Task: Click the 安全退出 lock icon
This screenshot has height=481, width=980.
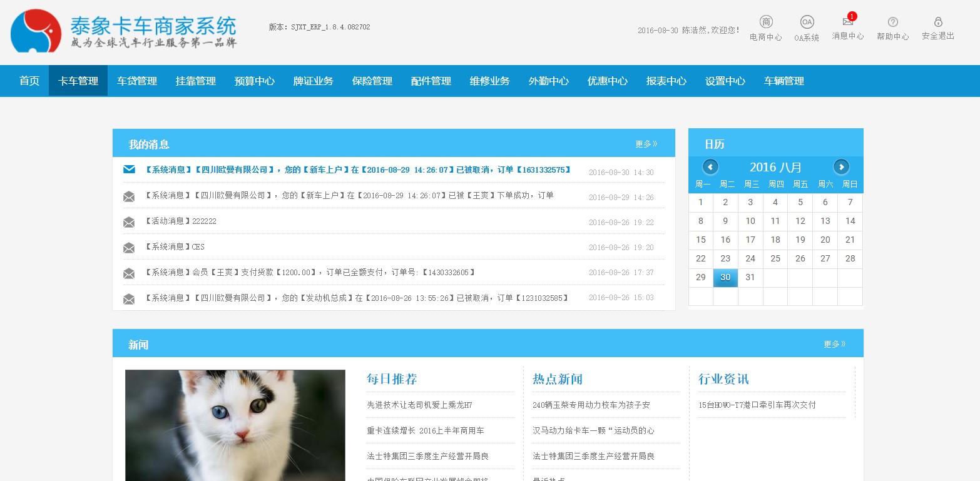Action: [938, 22]
